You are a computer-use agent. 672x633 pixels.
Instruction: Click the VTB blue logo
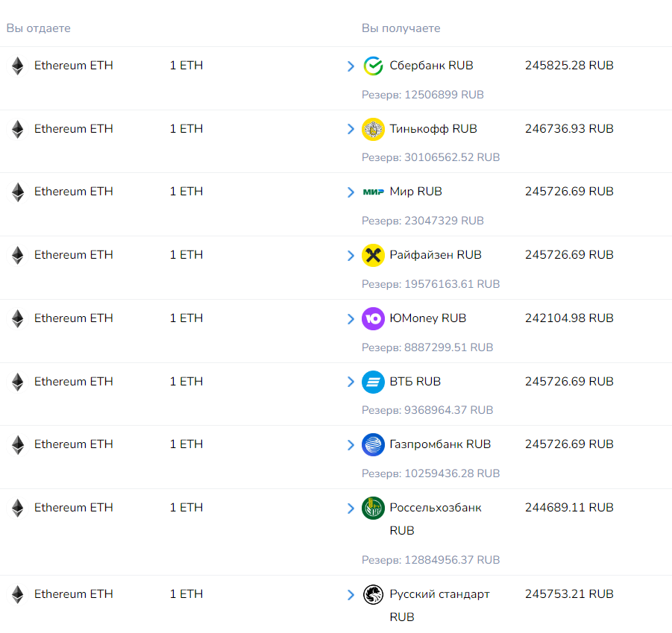[373, 382]
